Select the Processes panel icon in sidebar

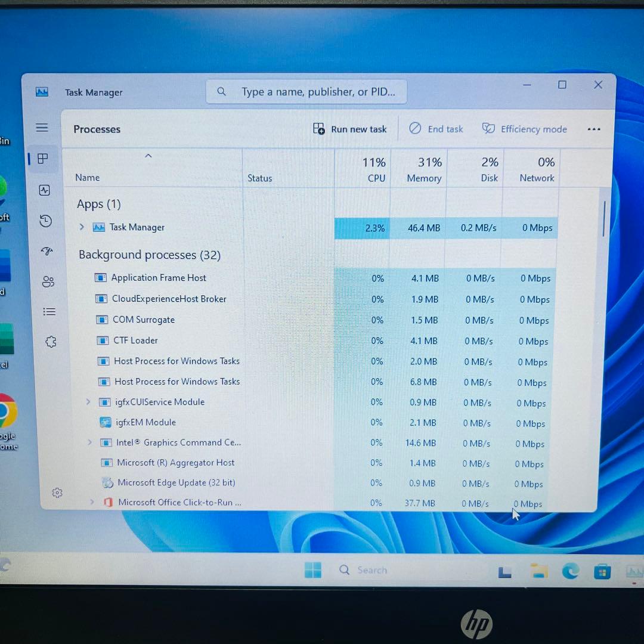coord(42,159)
